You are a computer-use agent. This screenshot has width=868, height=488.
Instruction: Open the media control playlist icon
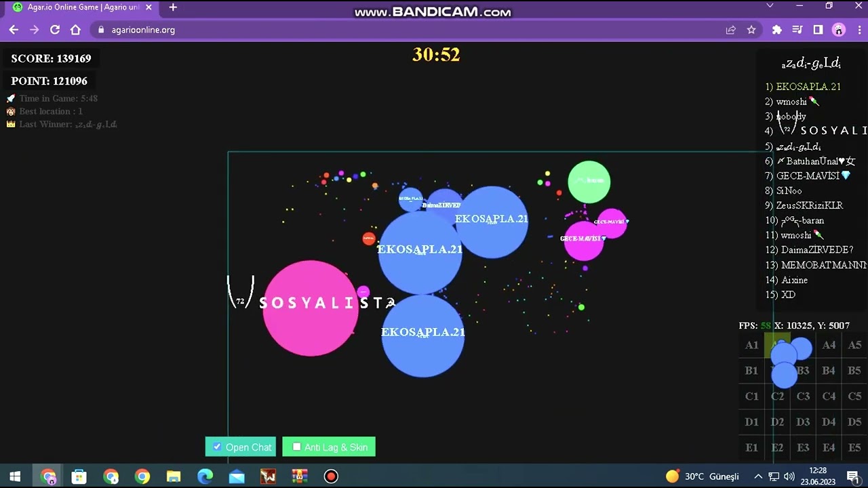797,30
